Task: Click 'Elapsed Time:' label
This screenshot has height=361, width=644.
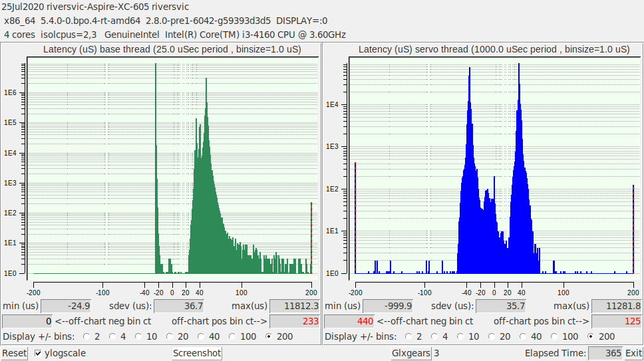Action: [556, 353]
